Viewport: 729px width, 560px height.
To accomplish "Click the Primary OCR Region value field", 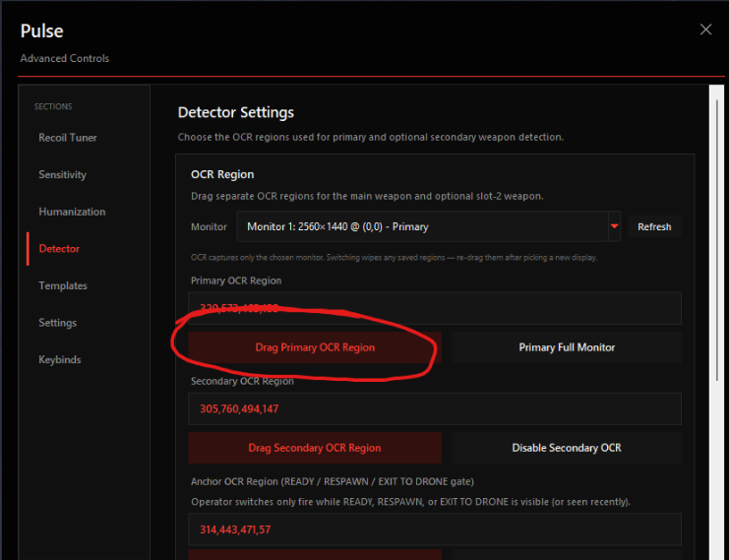I will [435, 308].
